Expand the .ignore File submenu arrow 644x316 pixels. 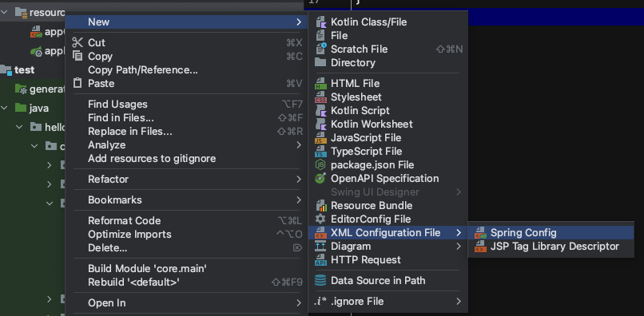459,302
